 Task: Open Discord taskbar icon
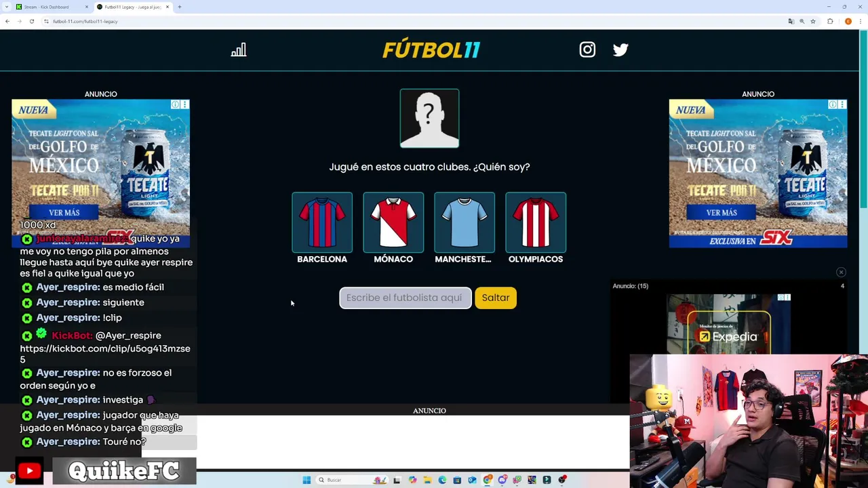(502, 480)
